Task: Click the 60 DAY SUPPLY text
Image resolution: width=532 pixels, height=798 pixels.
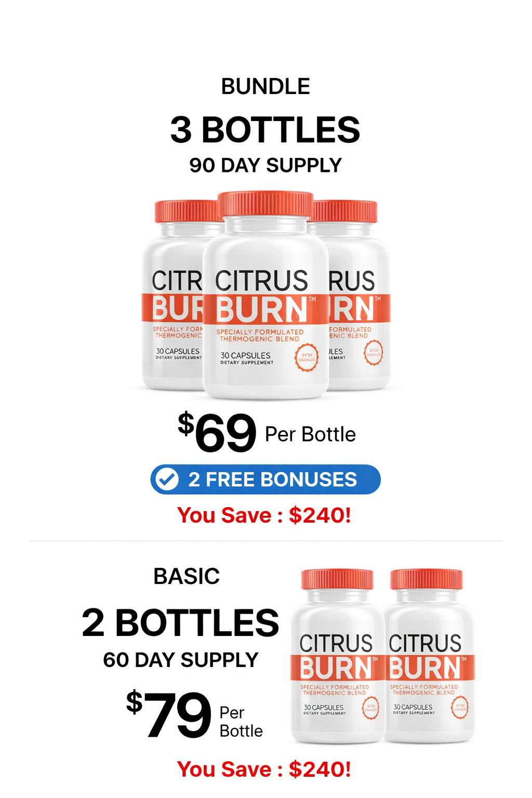Action: coord(180,660)
